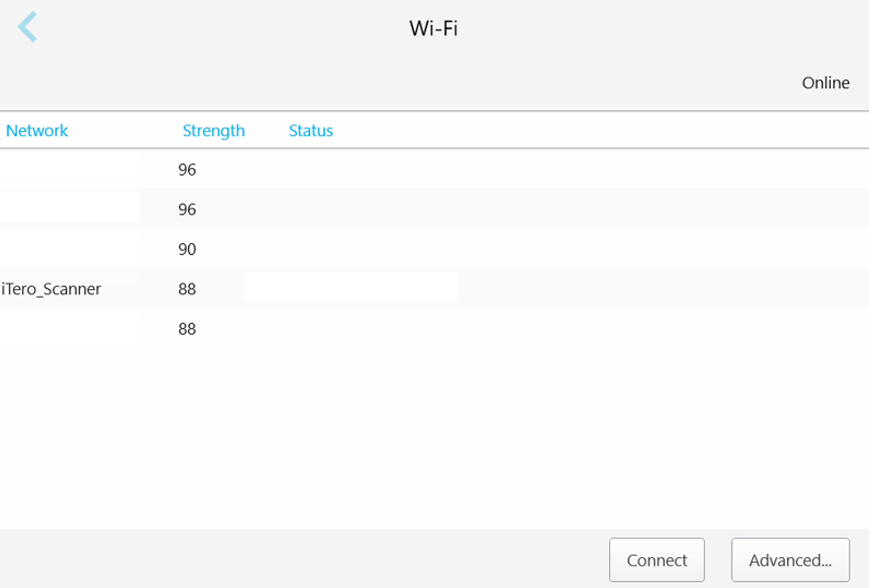Click iTero_Scanner's strength value 88
Screen dimensions: 869x588
coord(187,289)
